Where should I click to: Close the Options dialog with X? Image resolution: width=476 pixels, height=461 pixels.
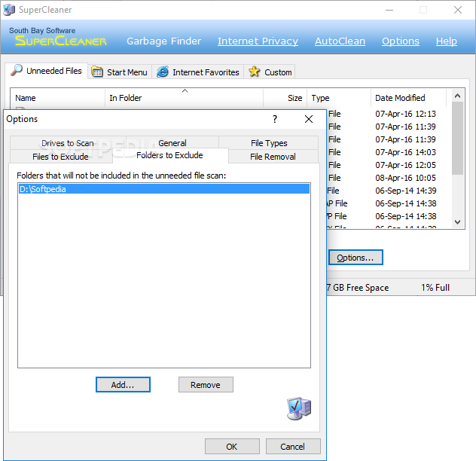click(309, 119)
